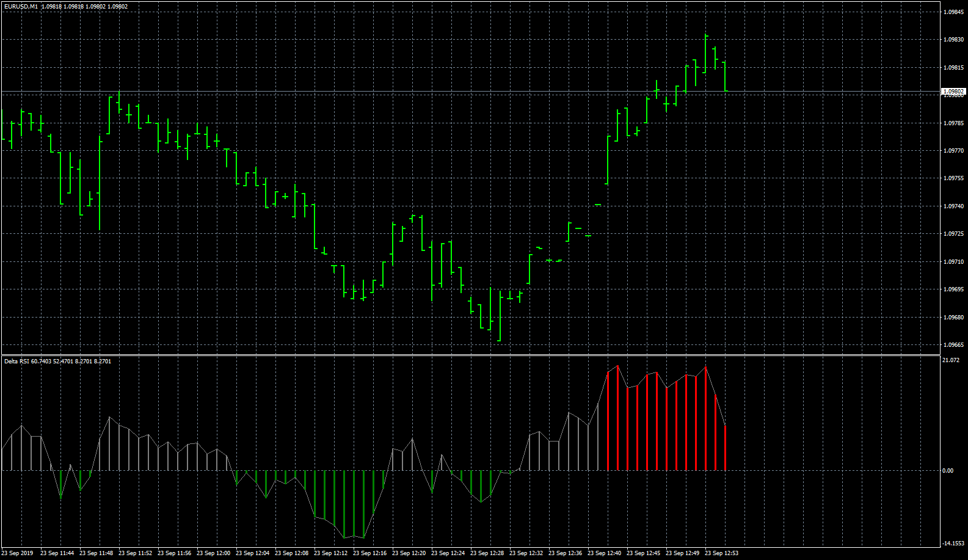This screenshot has width=968, height=560.
Task: Click the 23 Sep 12:00 time label
Action: [214, 553]
